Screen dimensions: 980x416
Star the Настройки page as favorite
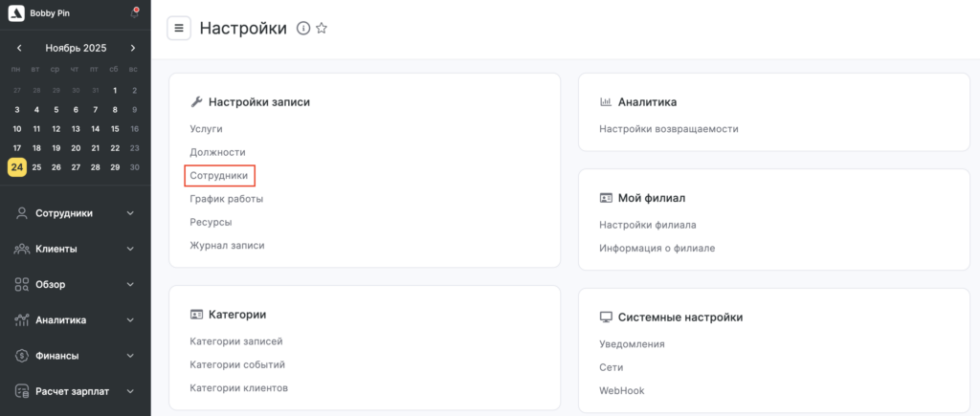pos(322,29)
